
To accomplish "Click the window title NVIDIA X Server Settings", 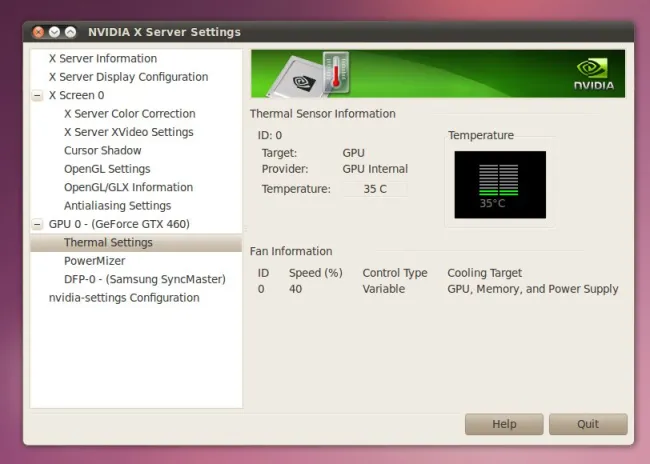I will [165, 32].
